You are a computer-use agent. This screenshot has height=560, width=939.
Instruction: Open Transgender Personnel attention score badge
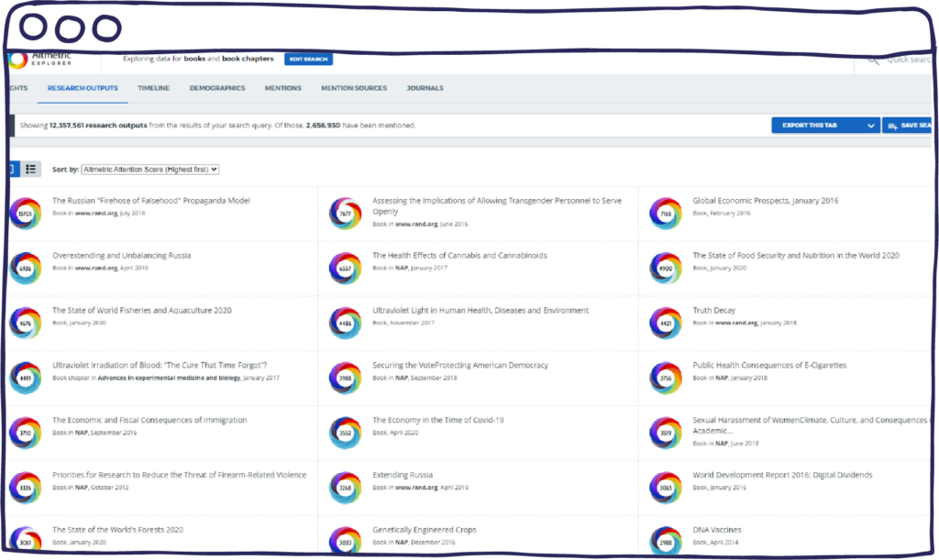click(346, 213)
